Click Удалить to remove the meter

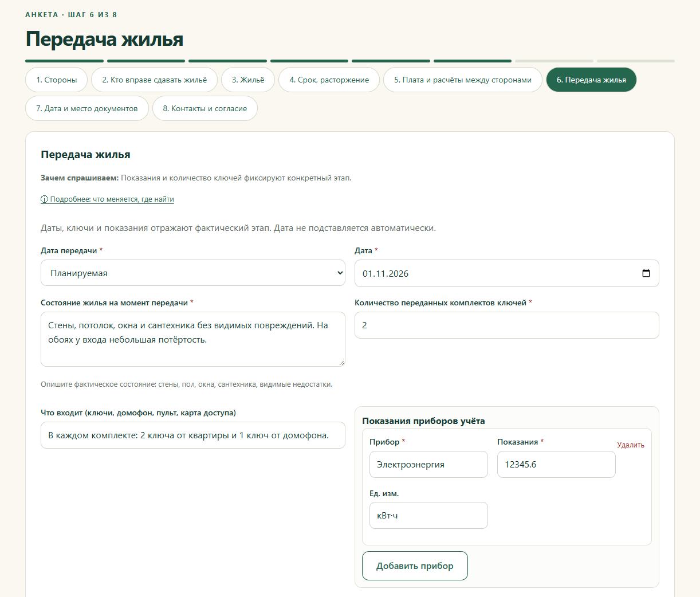tap(631, 445)
